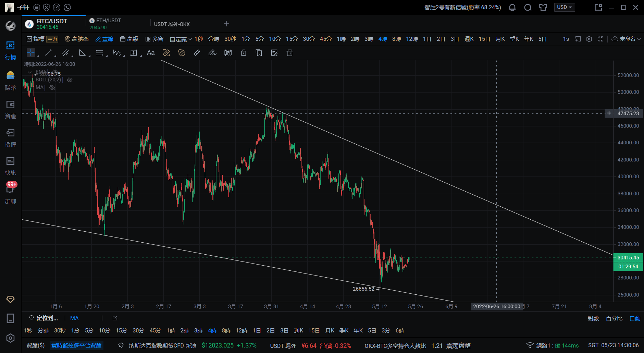Add a new tab with plus
Screen dimensions: 644x353
tap(226, 24)
